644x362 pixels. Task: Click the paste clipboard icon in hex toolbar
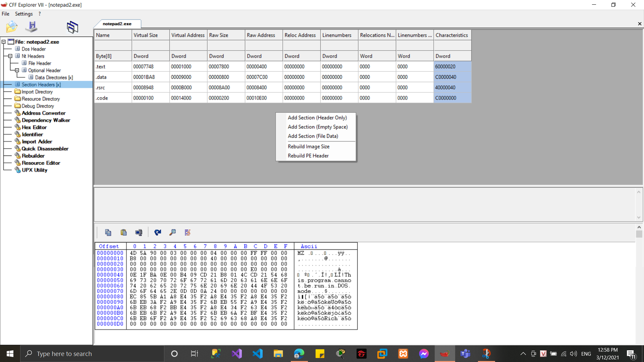click(x=124, y=232)
